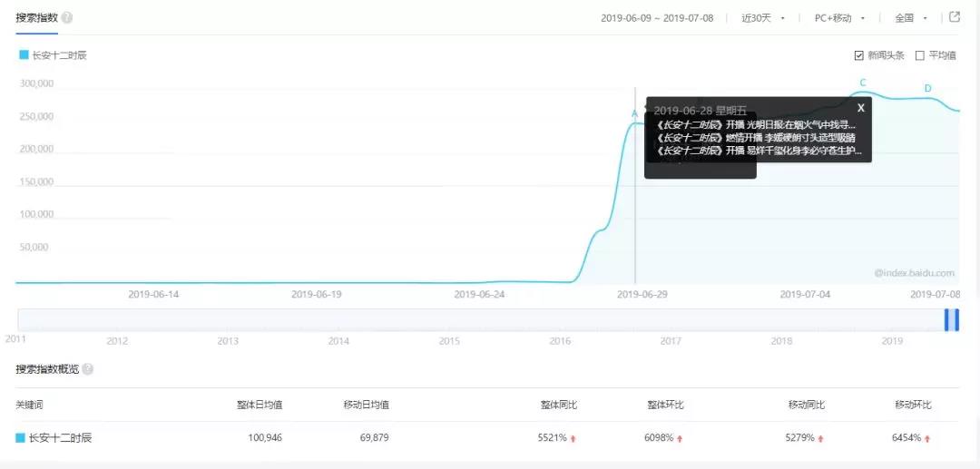Image resolution: width=980 pixels, height=469 pixels.
Task: Click the 6098% value
Action: click(659, 438)
